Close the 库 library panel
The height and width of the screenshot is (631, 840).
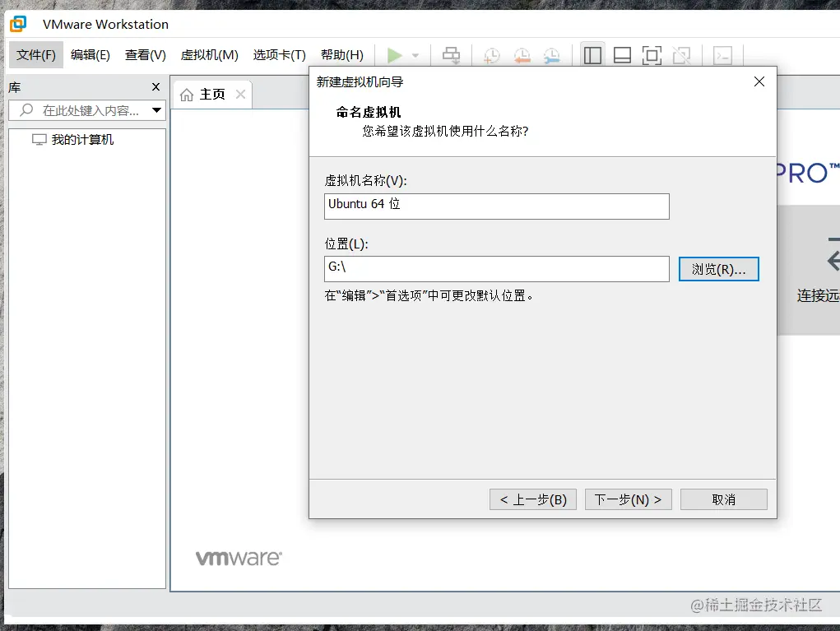pyautogui.click(x=155, y=86)
